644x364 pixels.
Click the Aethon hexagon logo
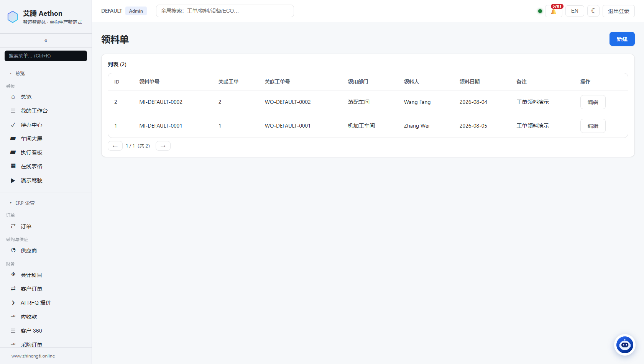click(x=13, y=17)
